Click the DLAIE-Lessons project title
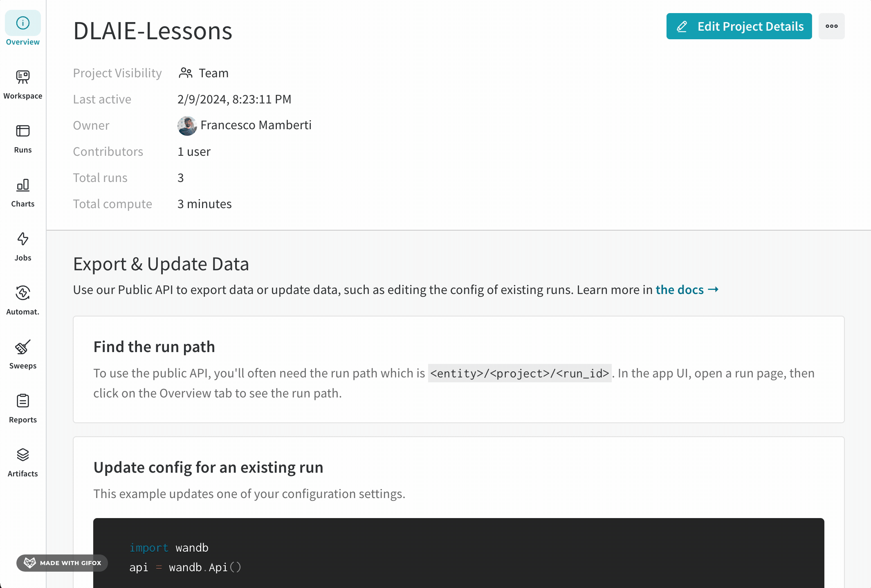This screenshot has width=871, height=588. [x=153, y=31]
